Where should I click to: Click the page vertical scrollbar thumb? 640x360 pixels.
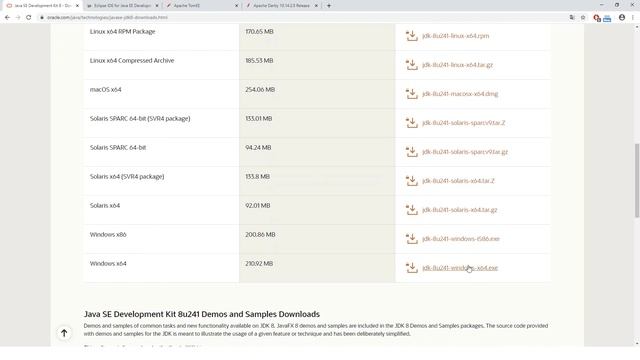coord(636,180)
